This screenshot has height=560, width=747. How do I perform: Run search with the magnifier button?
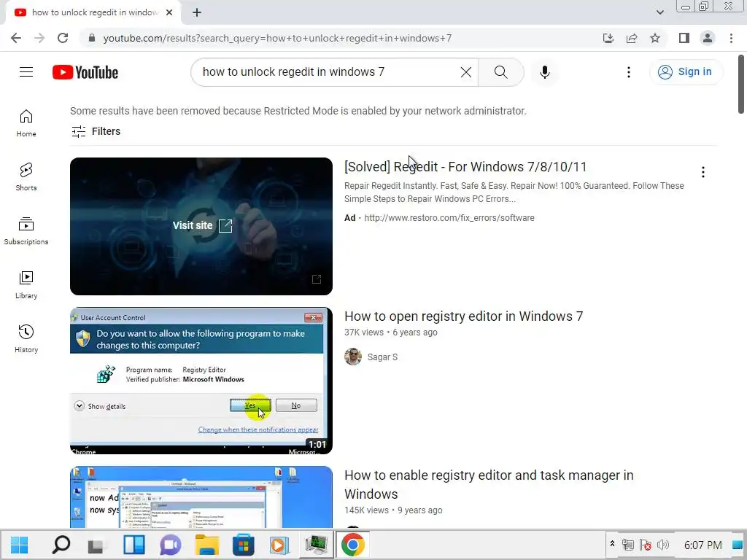[x=500, y=72]
